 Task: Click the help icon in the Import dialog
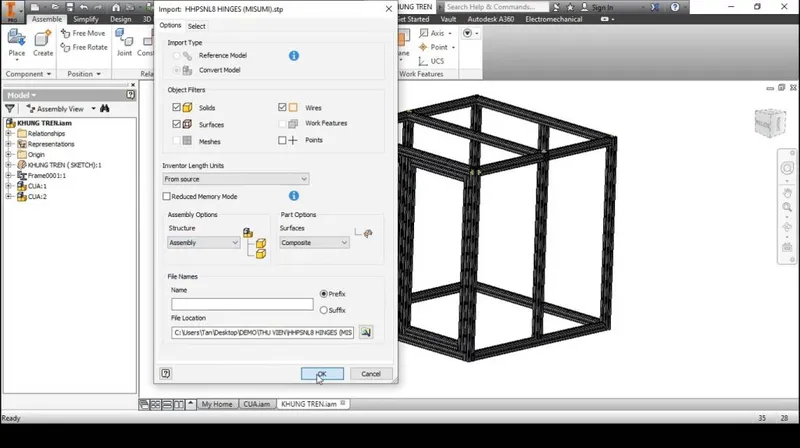tap(166, 374)
